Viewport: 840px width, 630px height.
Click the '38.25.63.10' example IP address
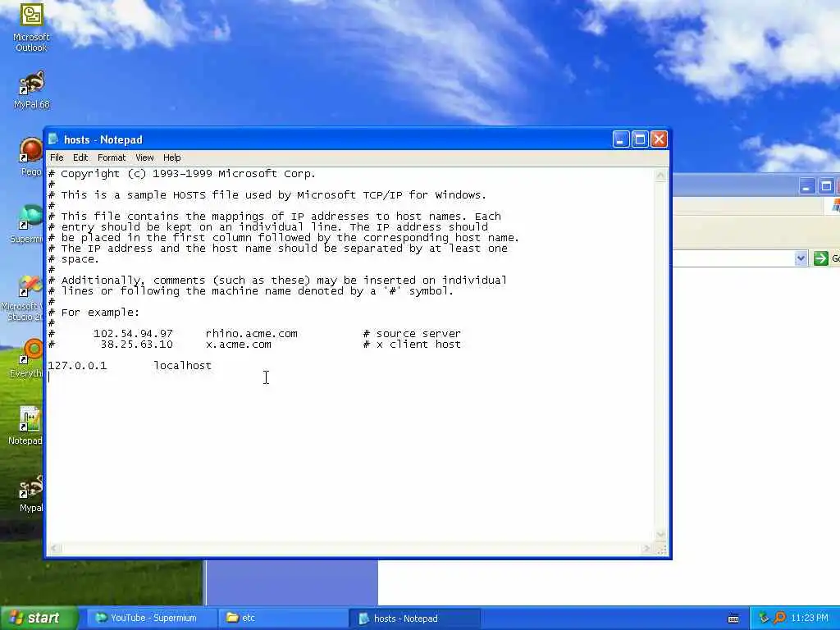point(137,344)
